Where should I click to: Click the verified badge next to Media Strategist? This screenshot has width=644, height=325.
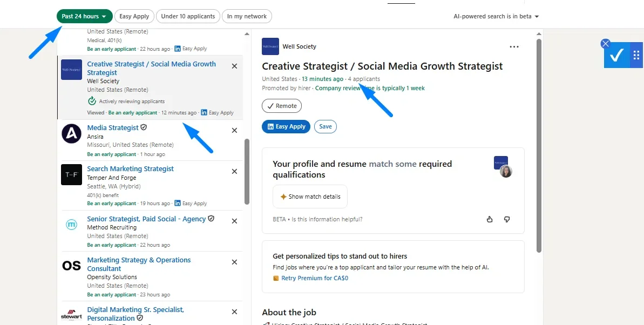[x=144, y=127]
